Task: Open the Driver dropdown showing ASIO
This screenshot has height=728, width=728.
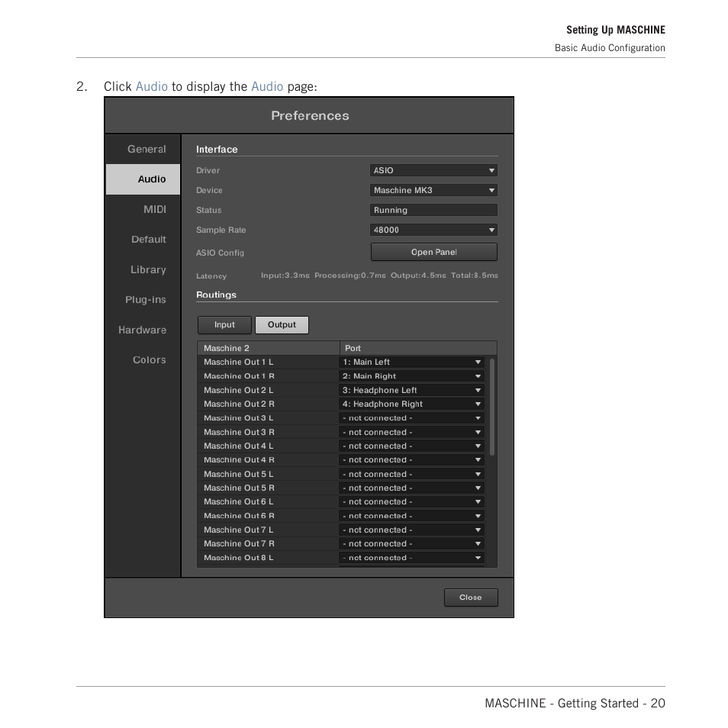Action: point(433,170)
